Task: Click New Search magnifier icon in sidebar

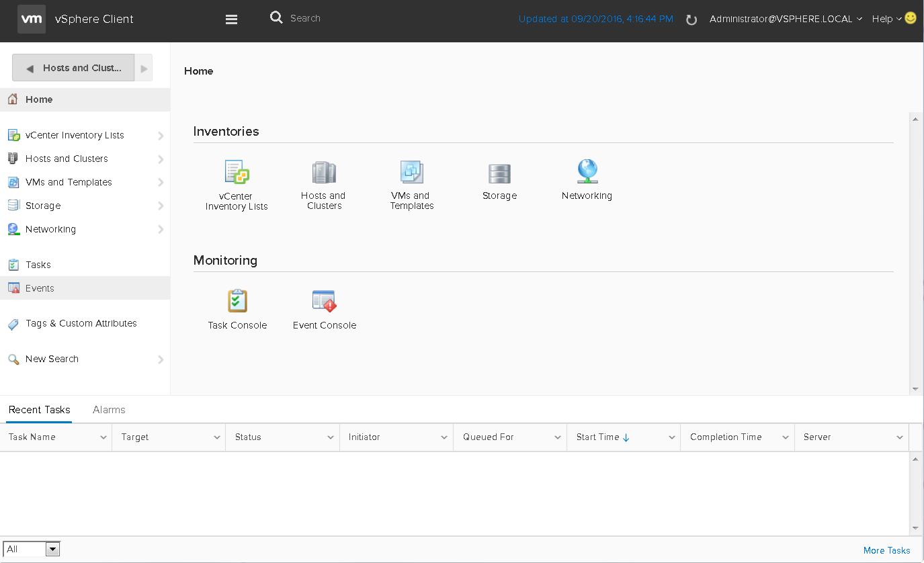Action: 13,359
